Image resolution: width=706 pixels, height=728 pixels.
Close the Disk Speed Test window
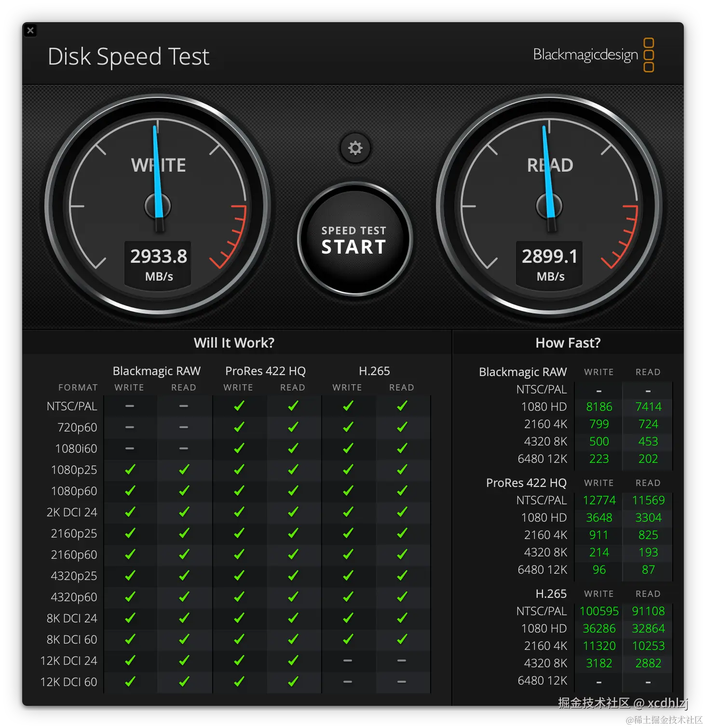pyautogui.click(x=30, y=30)
